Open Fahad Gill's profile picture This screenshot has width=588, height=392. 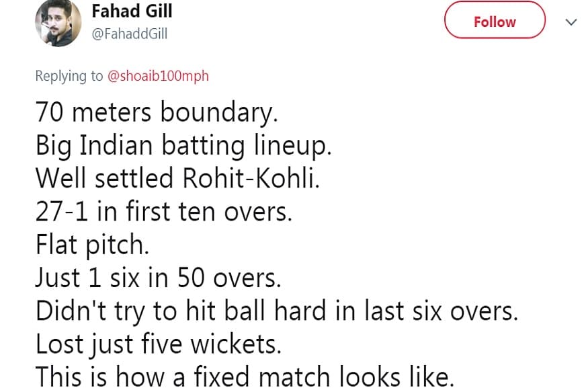pyautogui.click(x=58, y=23)
